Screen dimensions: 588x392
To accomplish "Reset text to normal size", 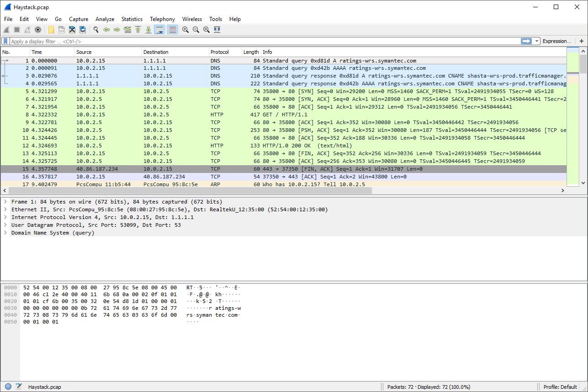I will pyautogui.click(x=207, y=30).
